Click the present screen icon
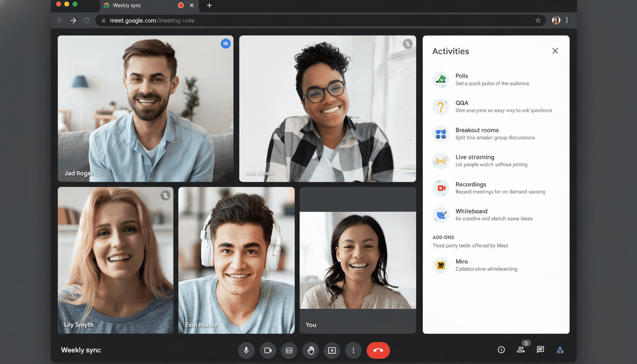 point(332,350)
